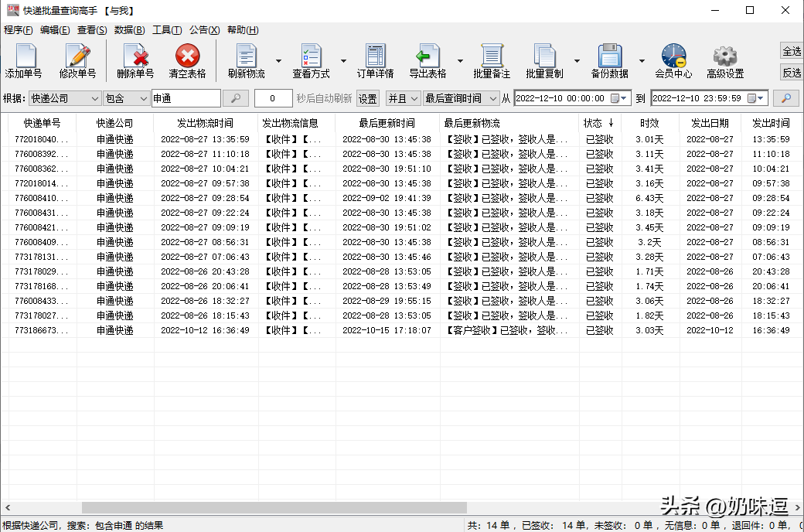Click the 备份数据 floppy disk icon
804x532 pixels.
tap(610, 56)
